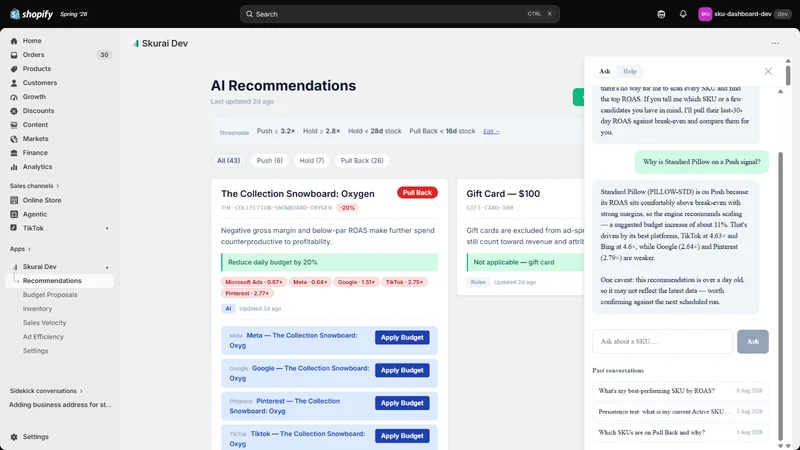Click the Pull Back badge on Oxygen card

coord(417,193)
